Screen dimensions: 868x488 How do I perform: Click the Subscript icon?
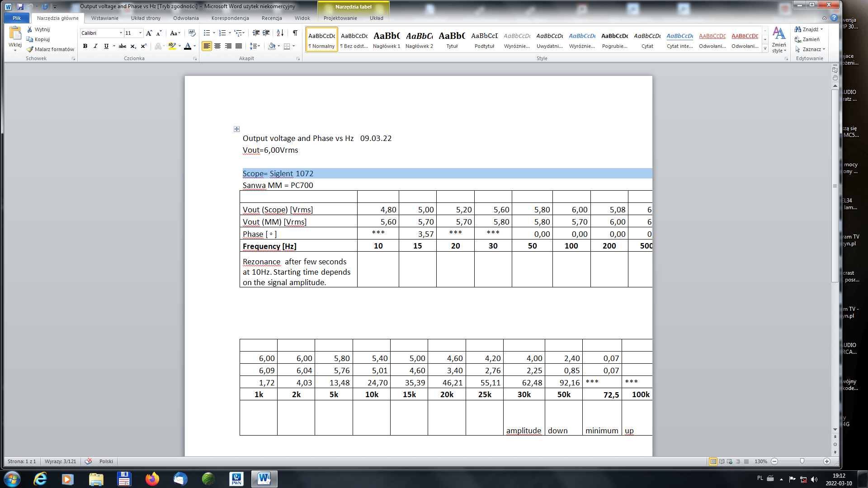pyautogui.click(x=133, y=46)
